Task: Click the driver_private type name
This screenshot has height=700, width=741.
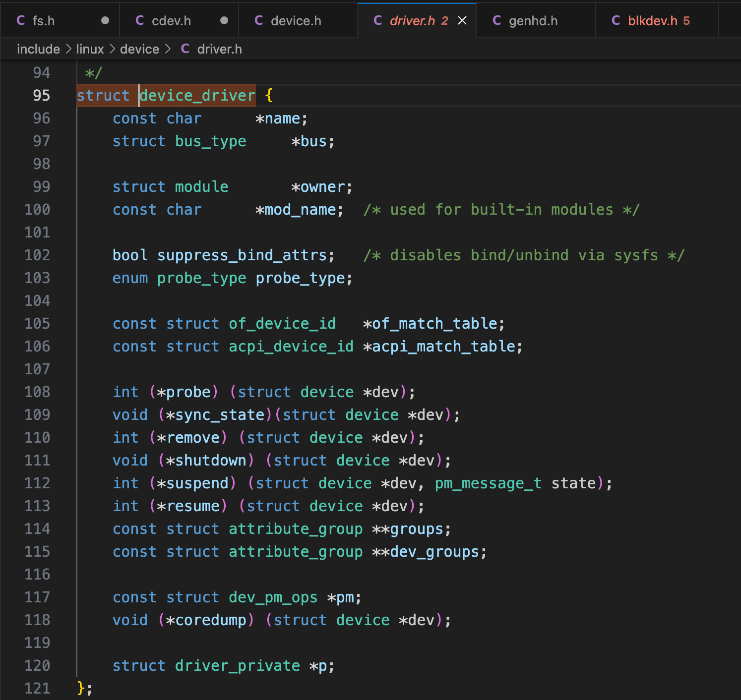Action: pyautogui.click(x=238, y=666)
